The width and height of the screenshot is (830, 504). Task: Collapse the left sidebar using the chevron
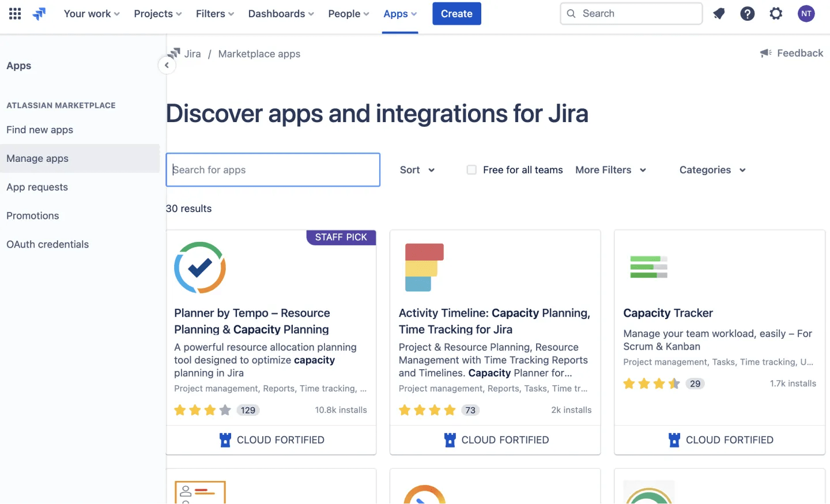167,65
